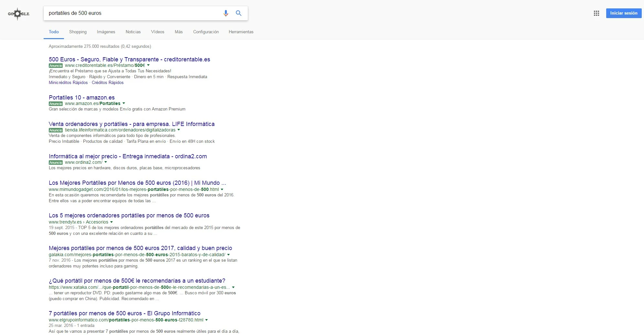Click the galakia.com green URL text
Screen dimensions: 644x335
137,255
